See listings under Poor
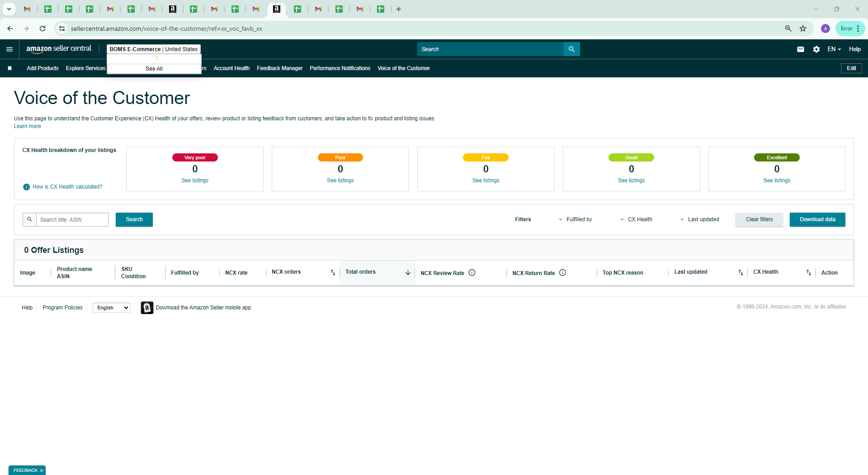The width and height of the screenshot is (868, 475). pyautogui.click(x=340, y=180)
